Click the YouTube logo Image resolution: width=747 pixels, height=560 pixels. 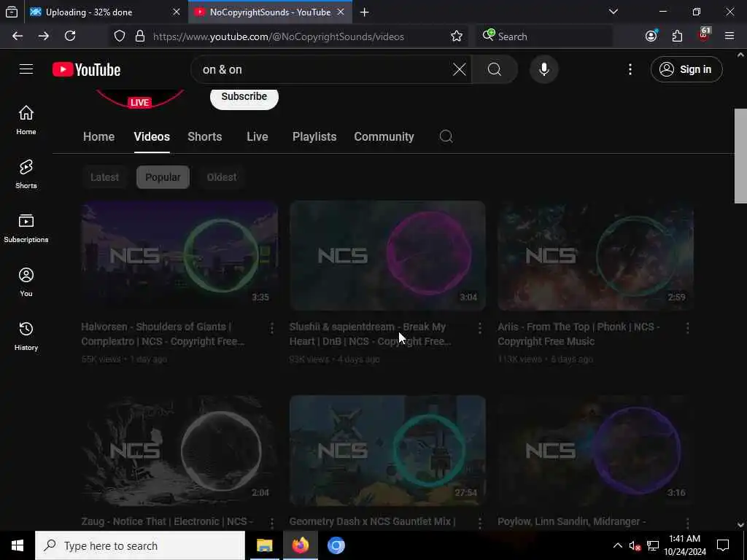pos(86,69)
